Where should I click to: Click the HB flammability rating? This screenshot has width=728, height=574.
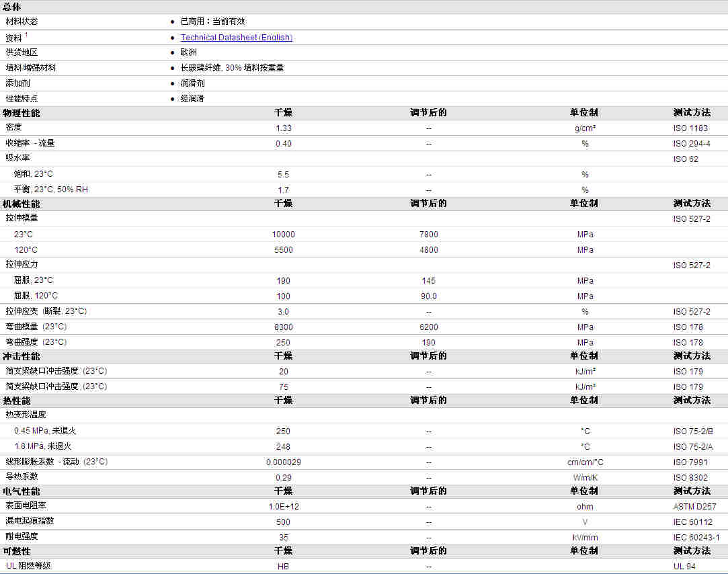click(x=283, y=566)
